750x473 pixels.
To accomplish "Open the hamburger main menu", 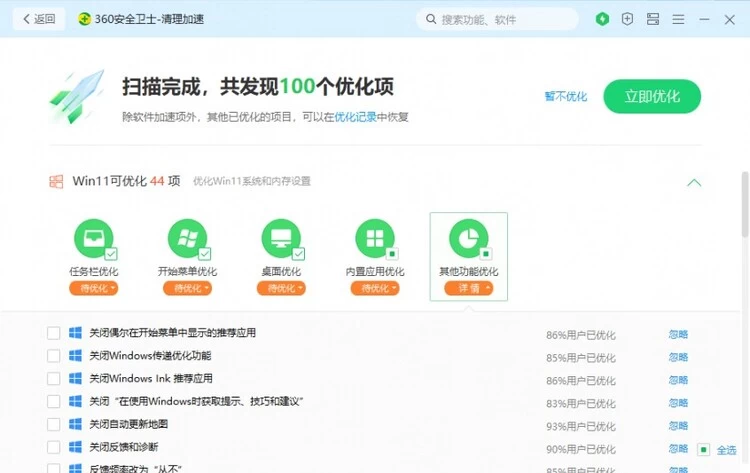I will [679, 19].
